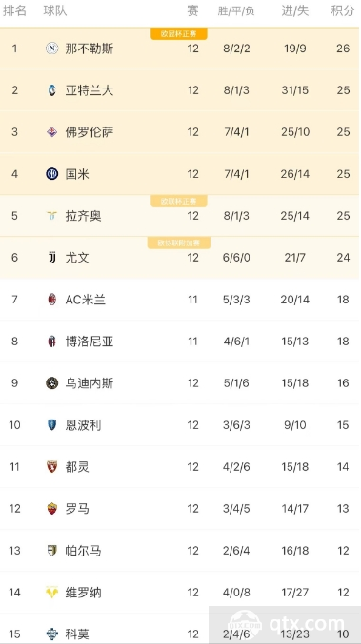Tap the Lazio eagle logo
361x644 pixels.
pyautogui.click(x=51, y=216)
